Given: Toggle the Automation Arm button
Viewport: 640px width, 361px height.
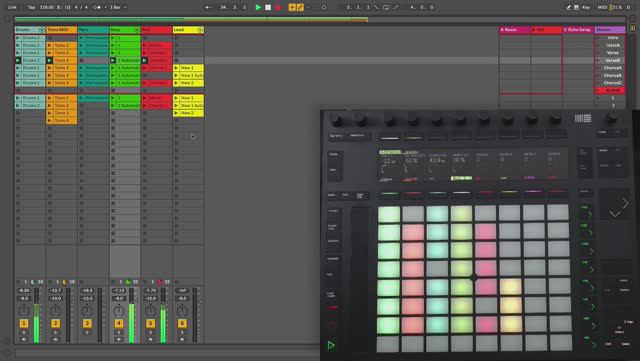Looking at the screenshot, I should [x=300, y=7].
